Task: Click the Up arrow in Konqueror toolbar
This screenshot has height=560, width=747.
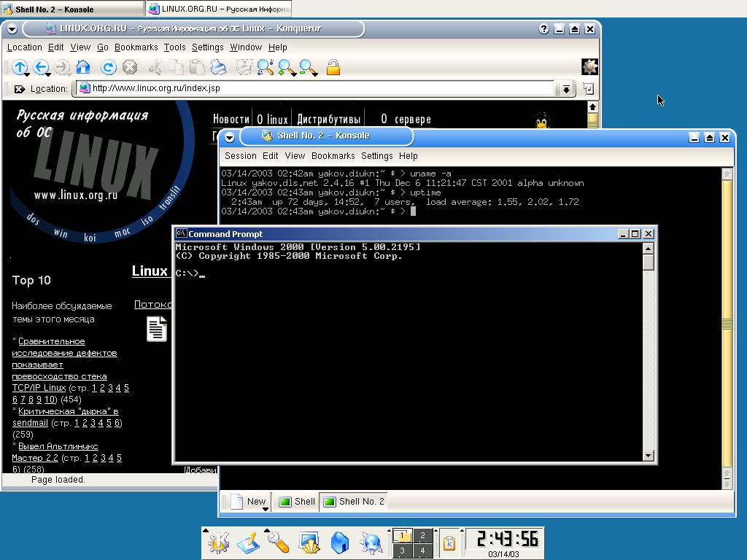Action: [20, 67]
